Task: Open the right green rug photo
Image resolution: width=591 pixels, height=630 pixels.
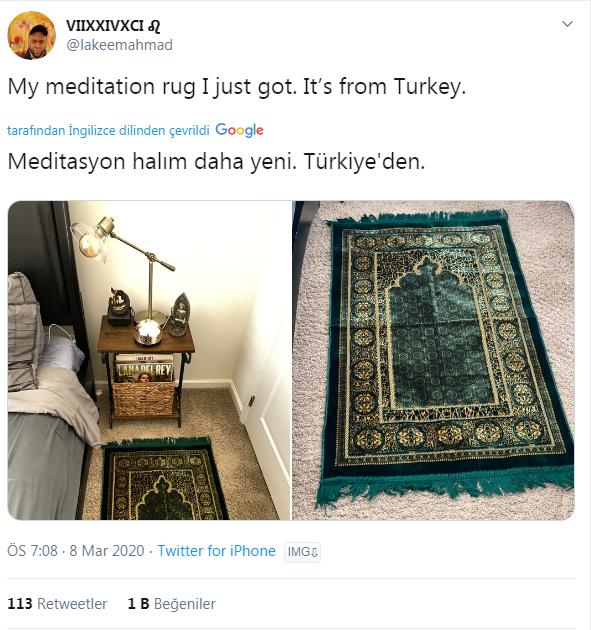Action: coord(433,360)
